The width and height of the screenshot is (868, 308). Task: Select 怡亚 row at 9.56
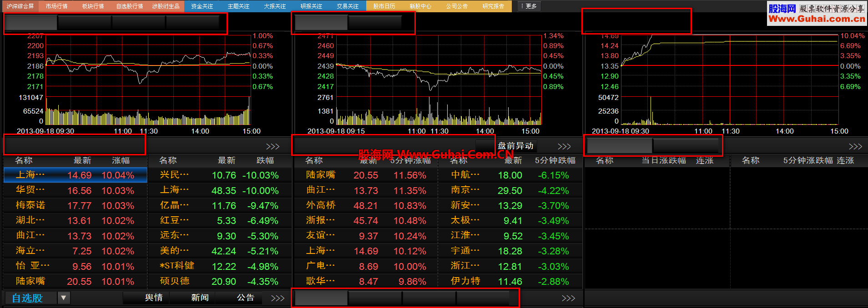(x=76, y=266)
